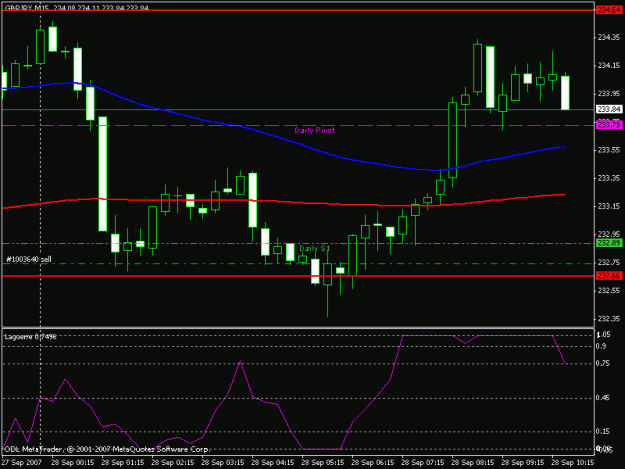Click the 'Daily S1' label
The width and height of the screenshot is (625, 469).
(314, 248)
